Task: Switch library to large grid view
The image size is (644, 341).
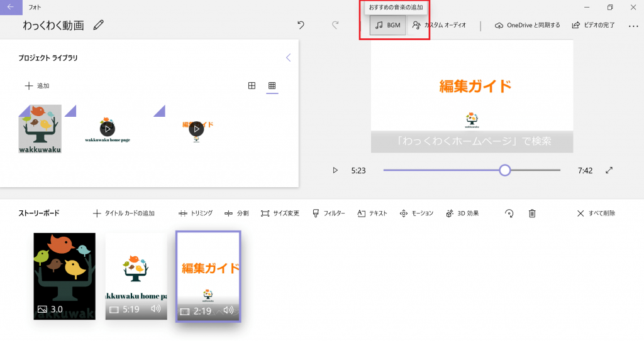Action: pyautogui.click(x=252, y=86)
